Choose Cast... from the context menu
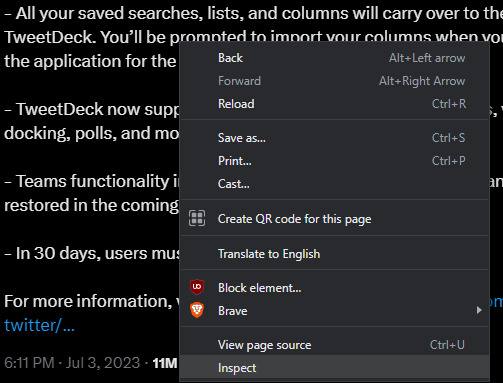Viewport: 503px width, 383px height. (x=334, y=184)
